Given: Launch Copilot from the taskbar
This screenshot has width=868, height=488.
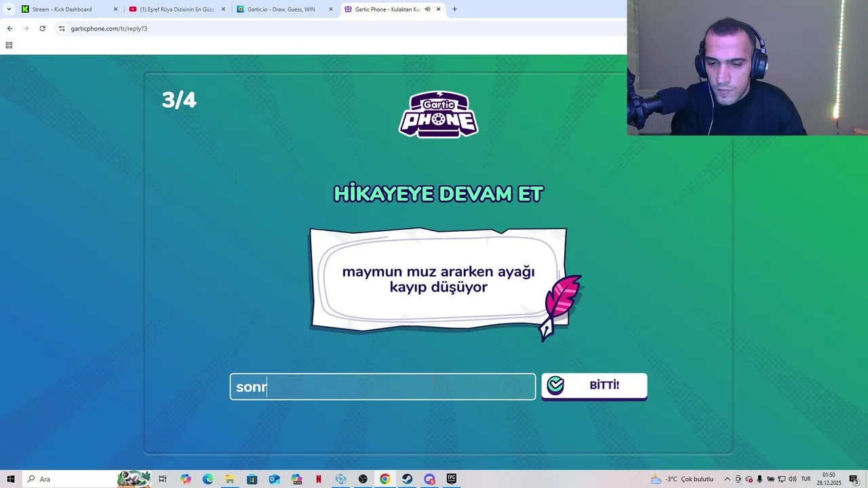Looking at the screenshot, I should 186,479.
